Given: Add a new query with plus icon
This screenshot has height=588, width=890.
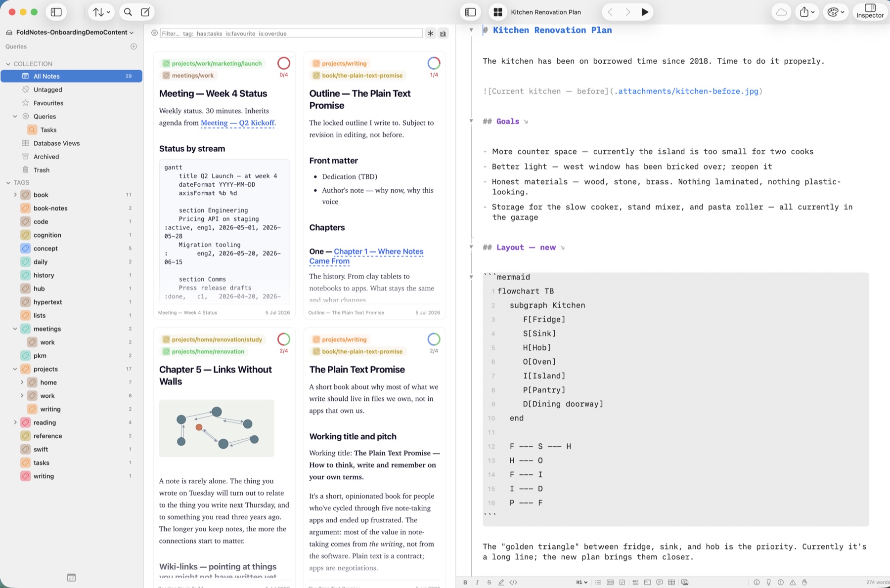Looking at the screenshot, I should coord(133,46).
